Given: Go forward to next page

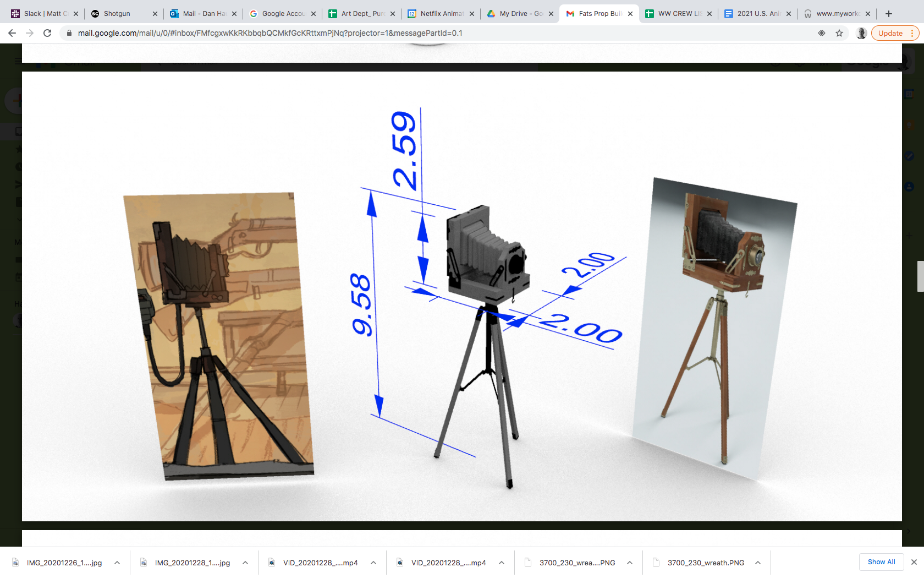Looking at the screenshot, I should 30,33.
